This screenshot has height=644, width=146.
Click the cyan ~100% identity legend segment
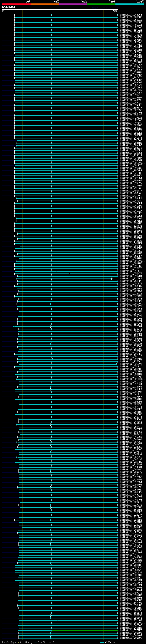pyautogui.click(x=130, y=4)
